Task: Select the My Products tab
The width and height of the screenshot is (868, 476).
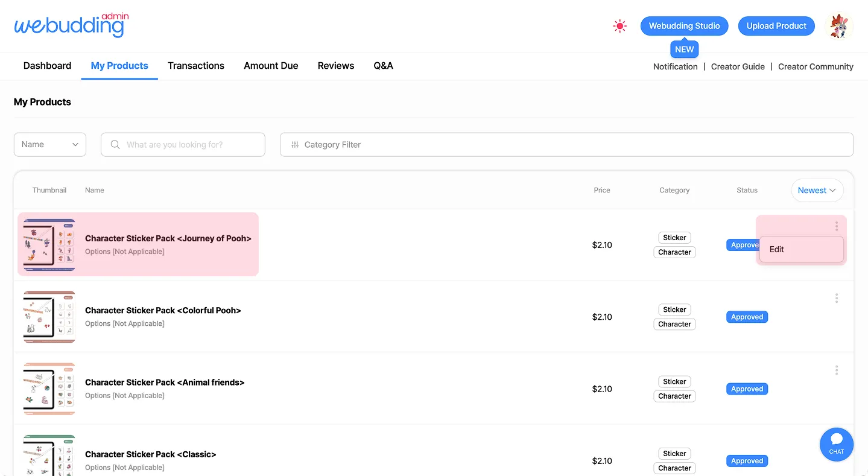Action: 119,66
